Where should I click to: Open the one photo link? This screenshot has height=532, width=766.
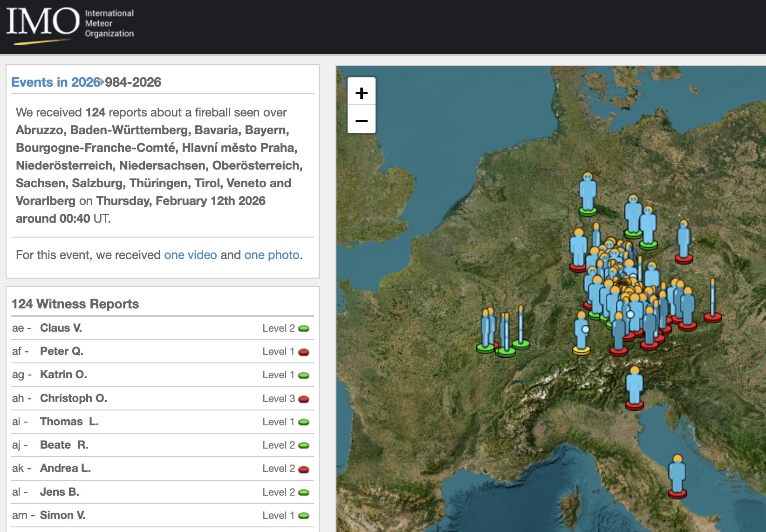coord(272,255)
